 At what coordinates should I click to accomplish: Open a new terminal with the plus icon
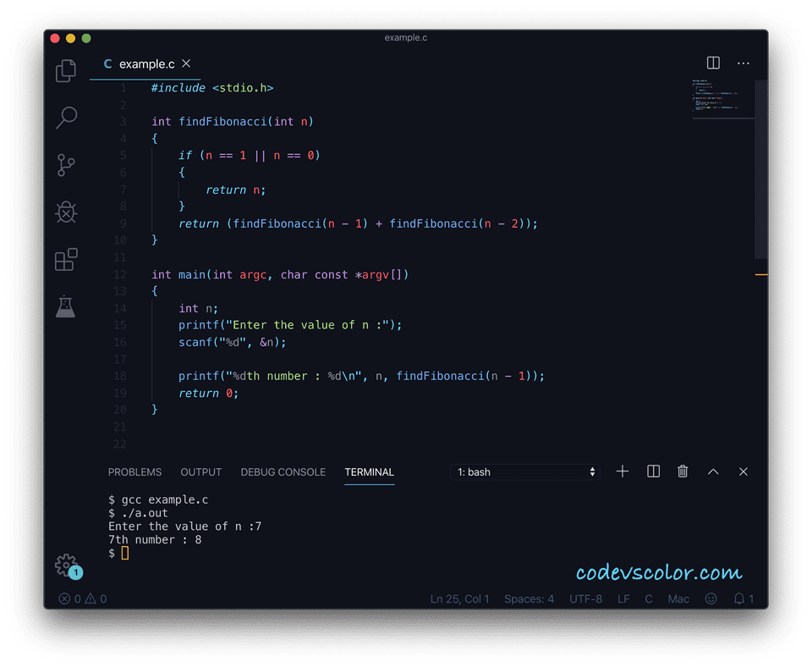(623, 471)
